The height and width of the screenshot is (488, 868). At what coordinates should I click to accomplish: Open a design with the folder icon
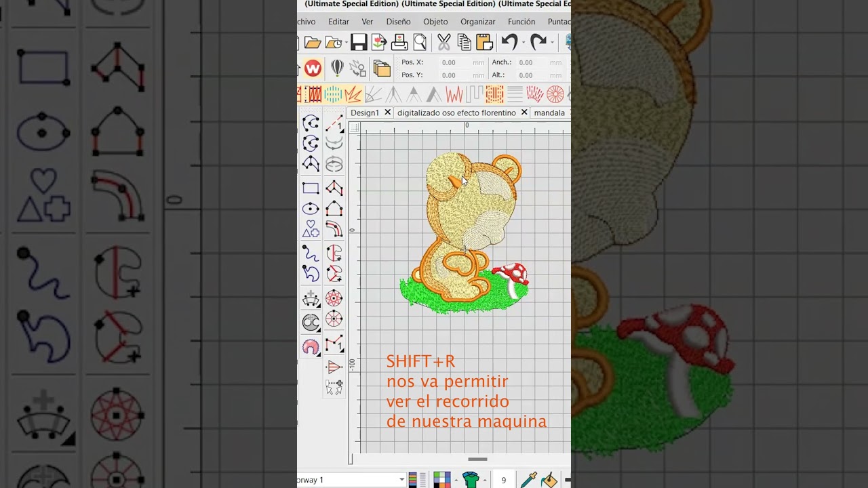[313, 43]
